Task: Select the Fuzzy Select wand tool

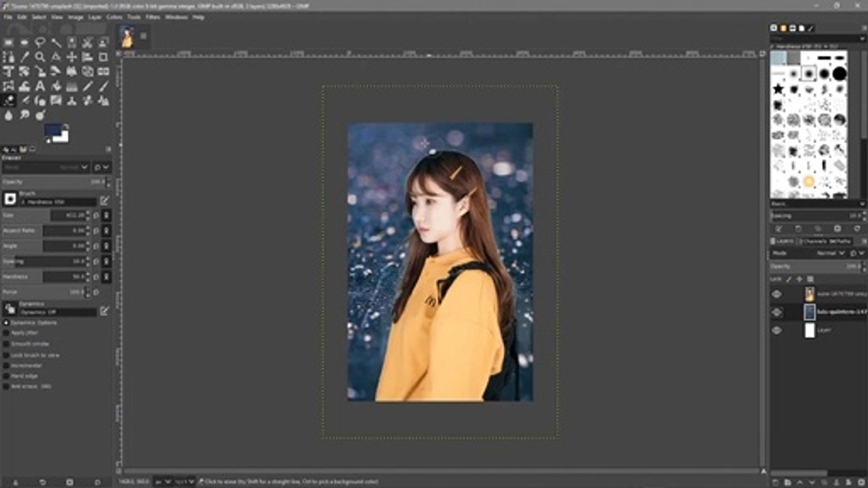Action: click(56, 42)
